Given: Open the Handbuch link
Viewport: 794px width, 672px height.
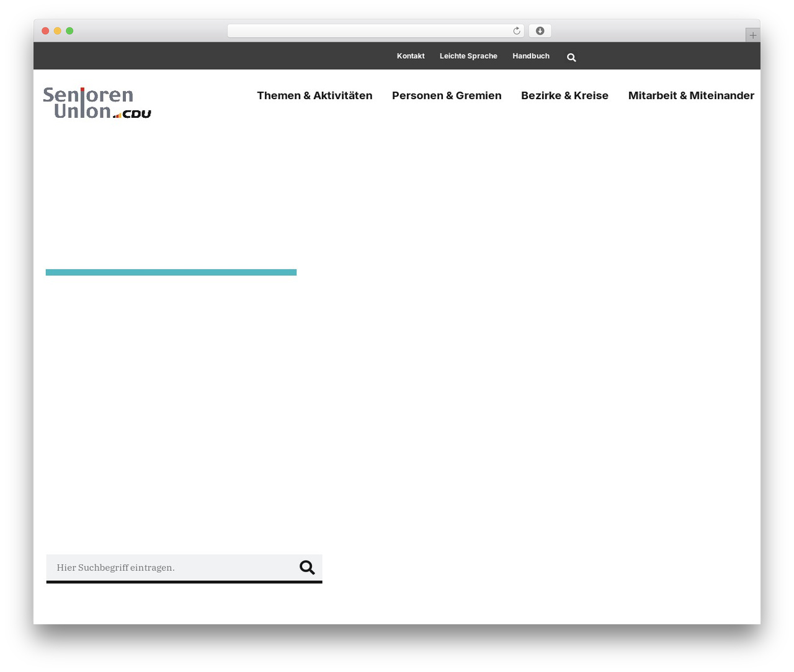Looking at the screenshot, I should (531, 56).
